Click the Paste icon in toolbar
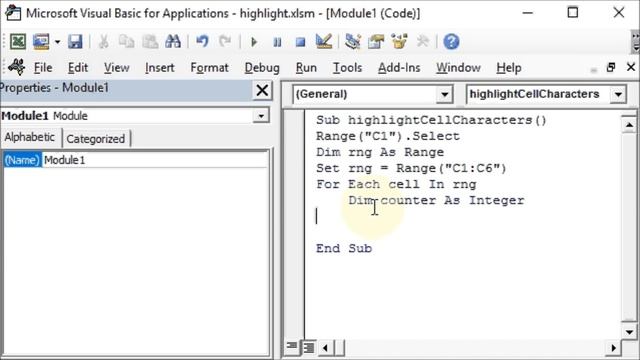This screenshot has width=640, height=360. [x=150, y=42]
